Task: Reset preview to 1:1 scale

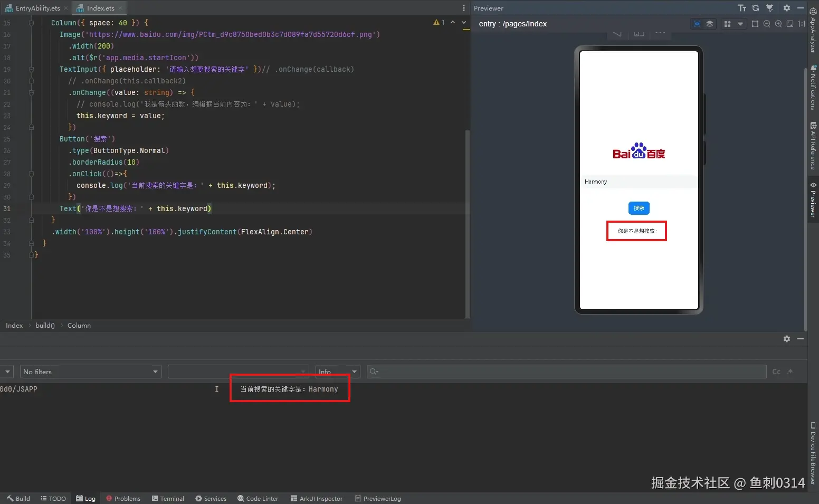Action: coord(802,24)
